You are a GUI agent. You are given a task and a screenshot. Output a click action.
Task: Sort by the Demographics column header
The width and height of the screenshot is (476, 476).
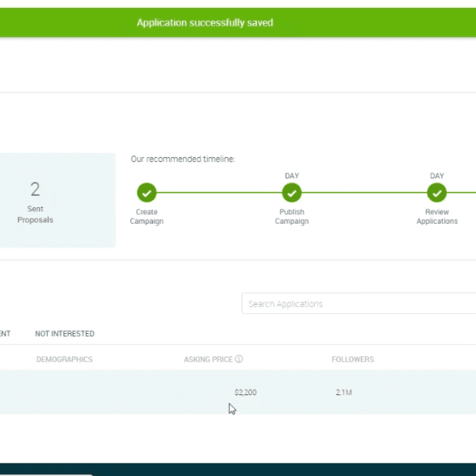(64, 359)
